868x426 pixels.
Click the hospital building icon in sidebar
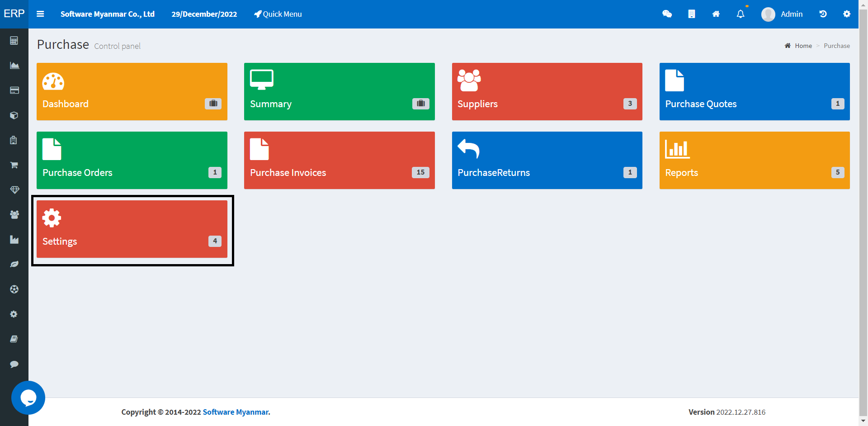tap(14, 140)
